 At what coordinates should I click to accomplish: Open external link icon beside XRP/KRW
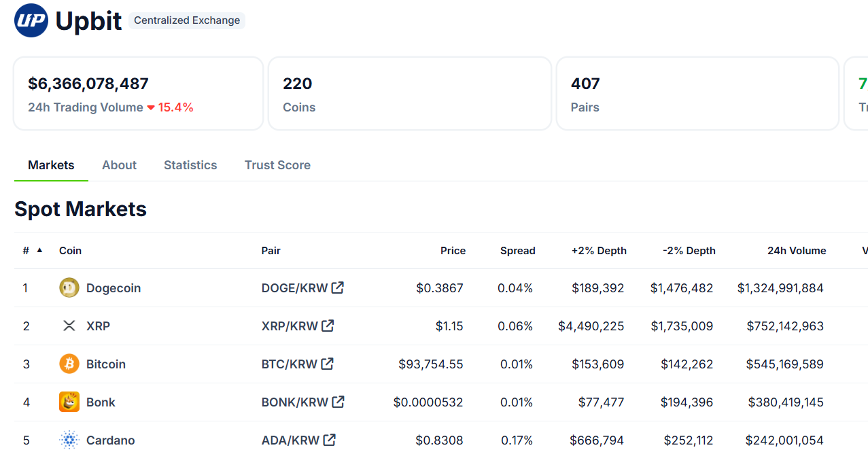[328, 326]
